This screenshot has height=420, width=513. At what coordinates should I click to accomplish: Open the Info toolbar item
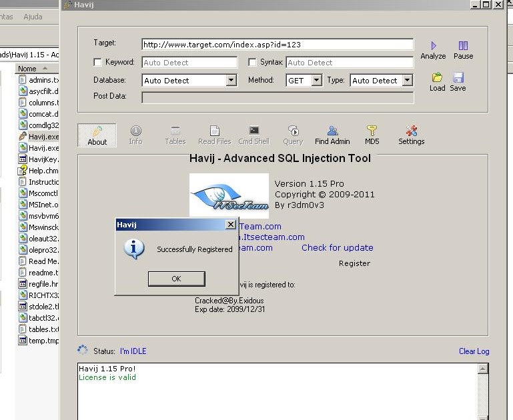pyautogui.click(x=136, y=135)
